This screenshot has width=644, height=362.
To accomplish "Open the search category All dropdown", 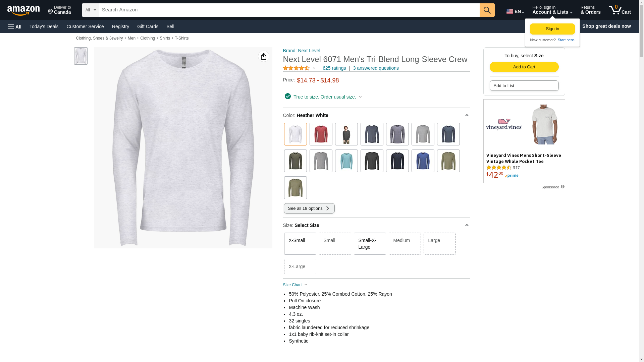I will 90,10.
